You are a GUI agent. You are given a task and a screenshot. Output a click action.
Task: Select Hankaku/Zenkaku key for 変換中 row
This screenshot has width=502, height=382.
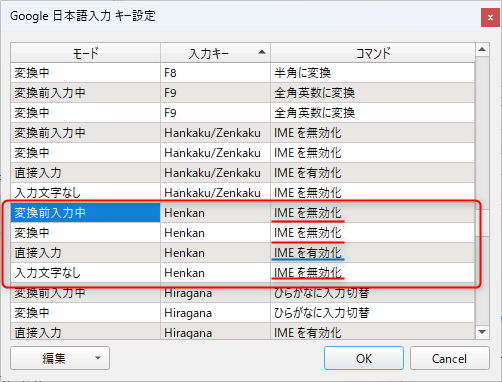pos(215,153)
